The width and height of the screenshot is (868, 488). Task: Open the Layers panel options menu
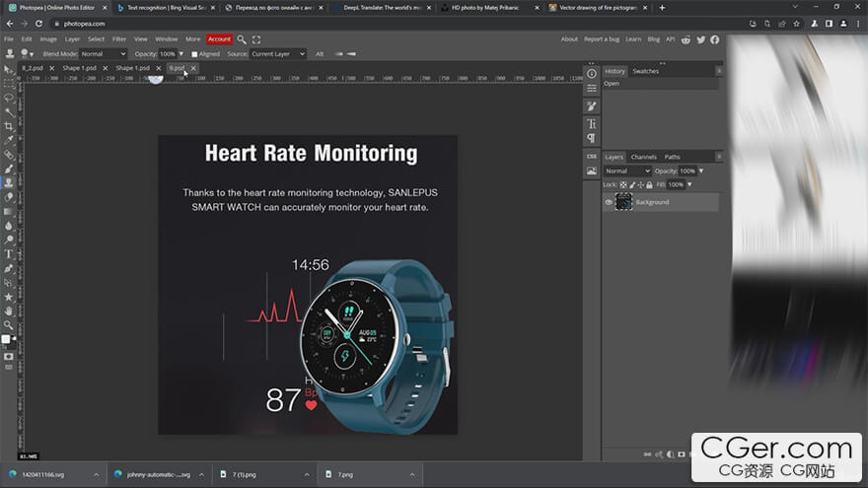(718, 157)
